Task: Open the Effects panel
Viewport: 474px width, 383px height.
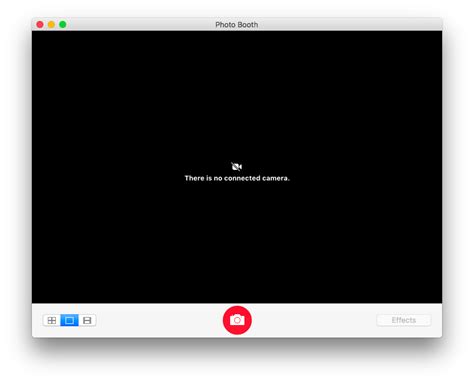Action: pyautogui.click(x=404, y=320)
